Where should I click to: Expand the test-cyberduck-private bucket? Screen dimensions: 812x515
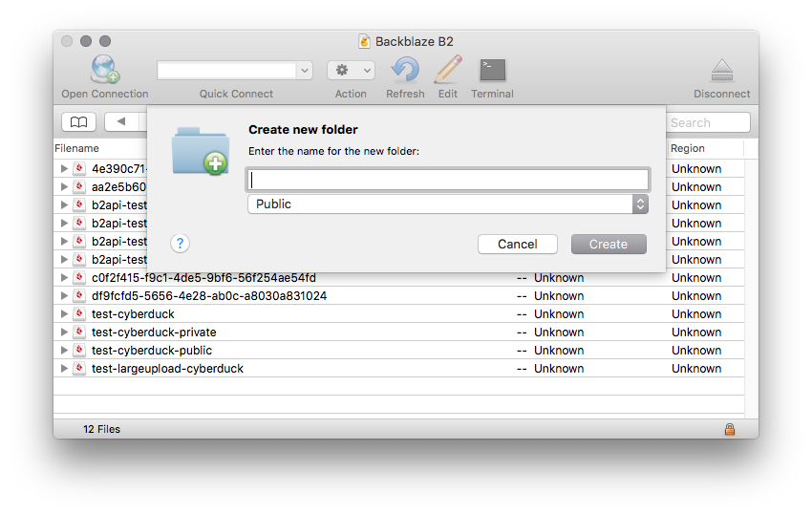pyautogui.click(x=64, y=332)
